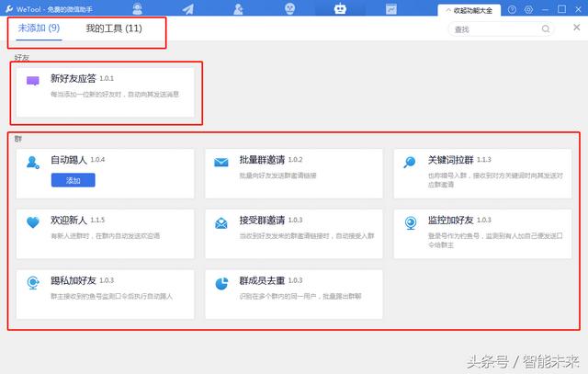The image size is (588, 374).
Task: Open the skull face icon in top bar
Action: pos(289,8)
